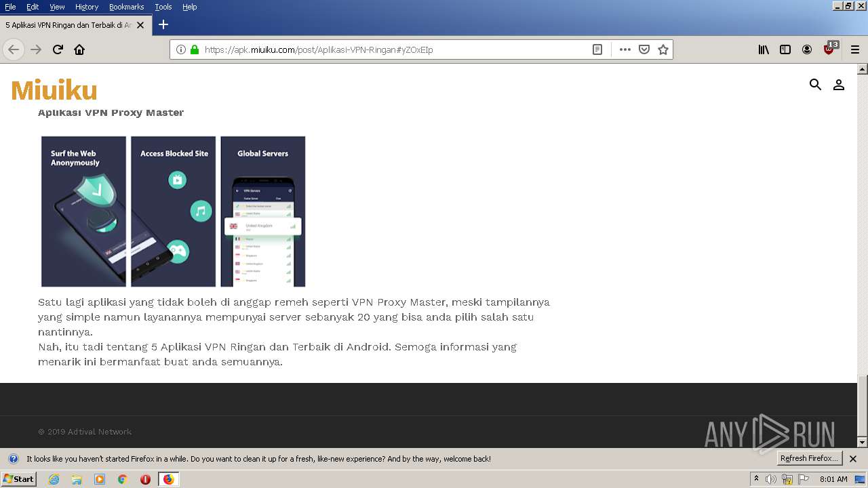
Task: Open page actions three-dots menu
Action: tap(625, 49)
